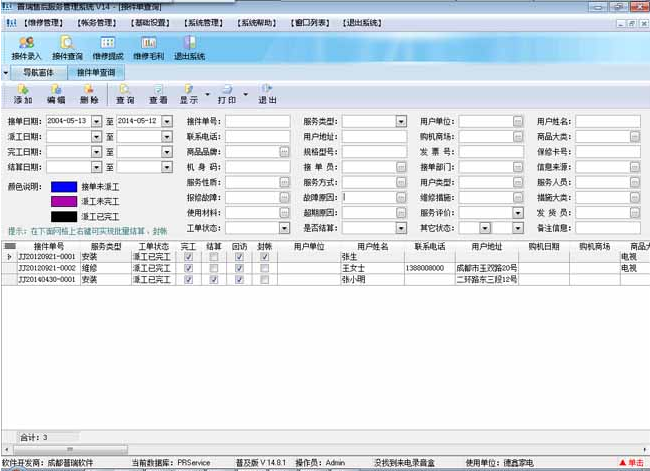The height and width of the screenshot is (471, 650).
Task: Open 派工日期 start date dropdown
Action: pos(96,136)
